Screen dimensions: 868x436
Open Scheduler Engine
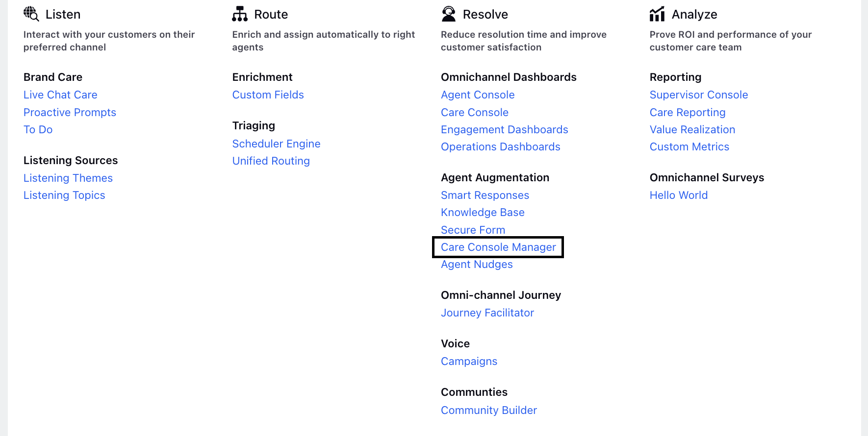pyautogui.click(x=276, y=144)
